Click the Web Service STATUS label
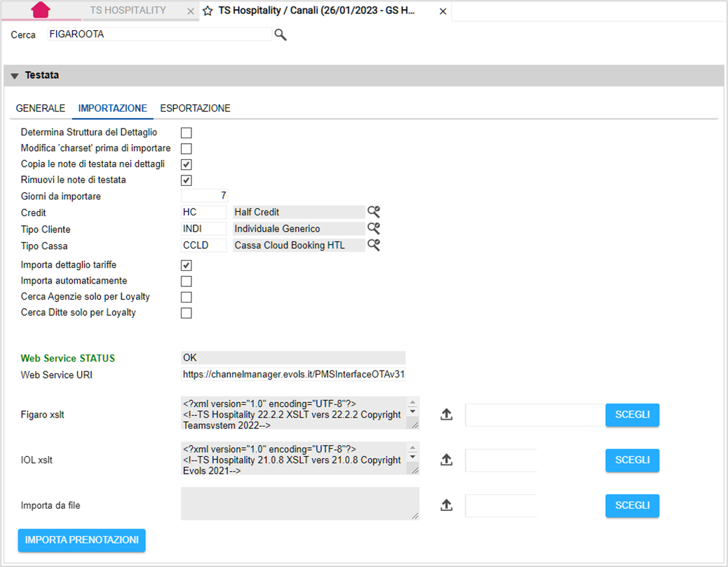Image resolution: width=728 pixels, height=567 pixels. (68, 359)
